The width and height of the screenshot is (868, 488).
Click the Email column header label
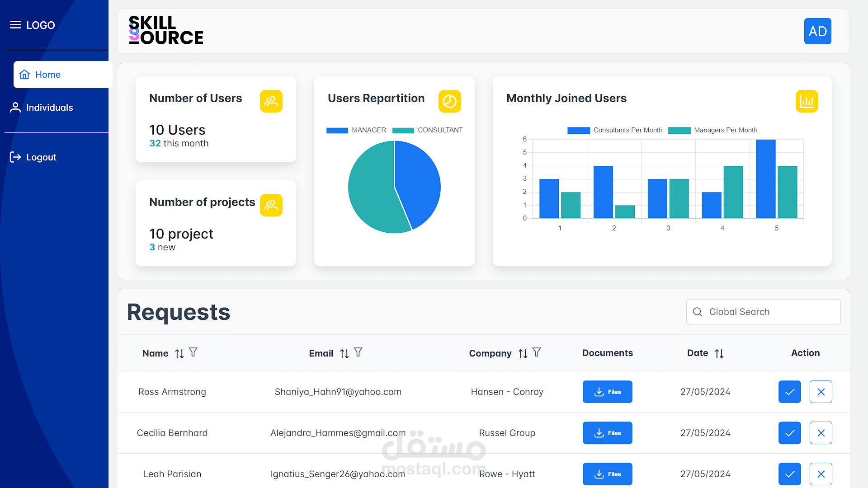point(321,353)
